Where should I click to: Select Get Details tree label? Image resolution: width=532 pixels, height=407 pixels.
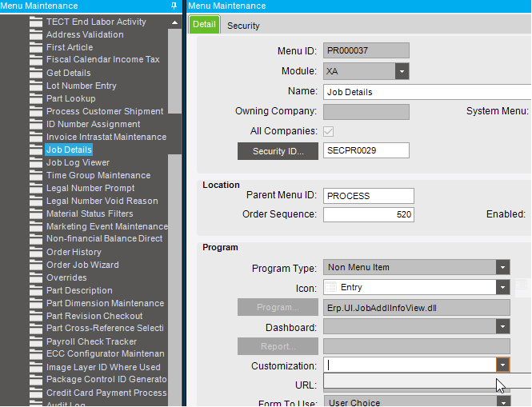tap(69, 73)
